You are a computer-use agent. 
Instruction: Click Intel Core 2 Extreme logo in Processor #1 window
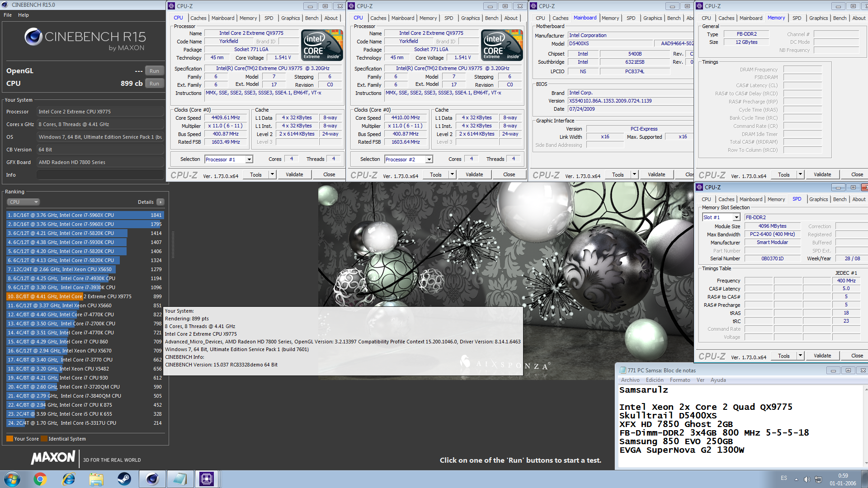click(x=322, y=45)
